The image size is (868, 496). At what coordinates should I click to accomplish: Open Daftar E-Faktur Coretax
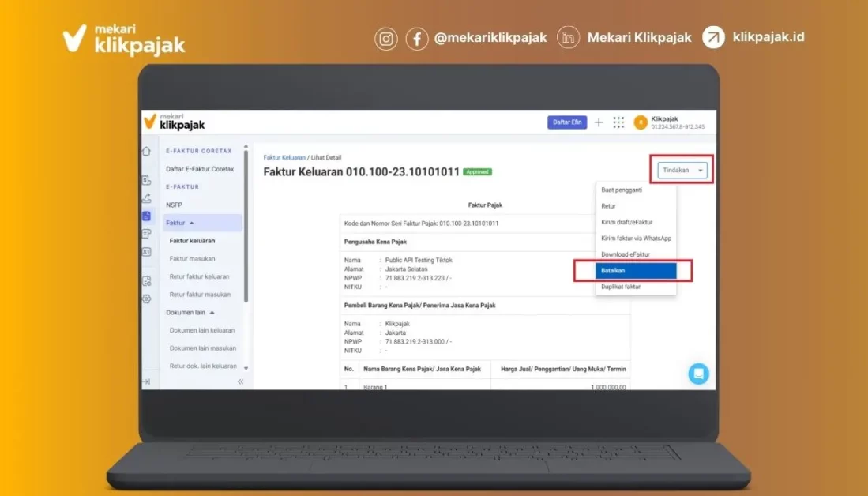point(200,169)
